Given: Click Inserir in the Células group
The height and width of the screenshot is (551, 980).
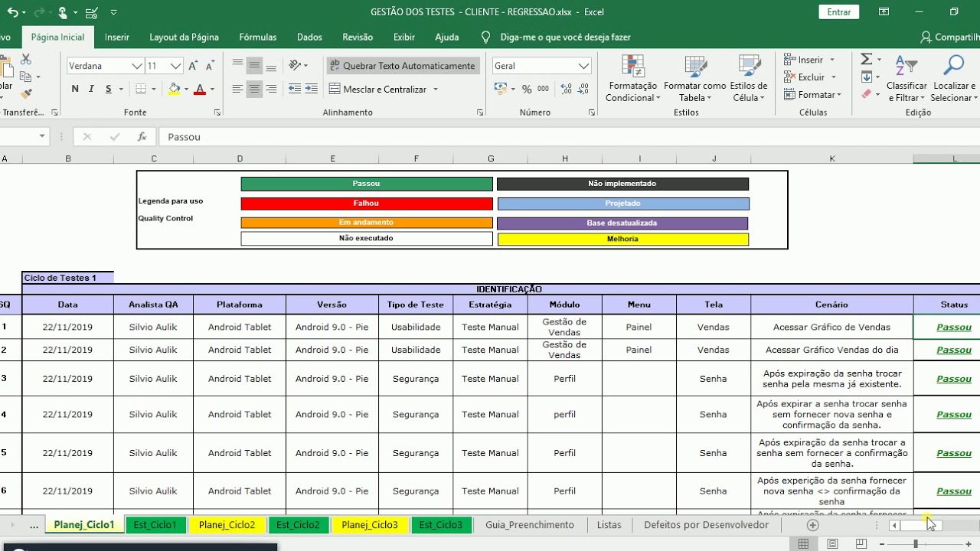Looking at the screenshot, I should [810, 60].
